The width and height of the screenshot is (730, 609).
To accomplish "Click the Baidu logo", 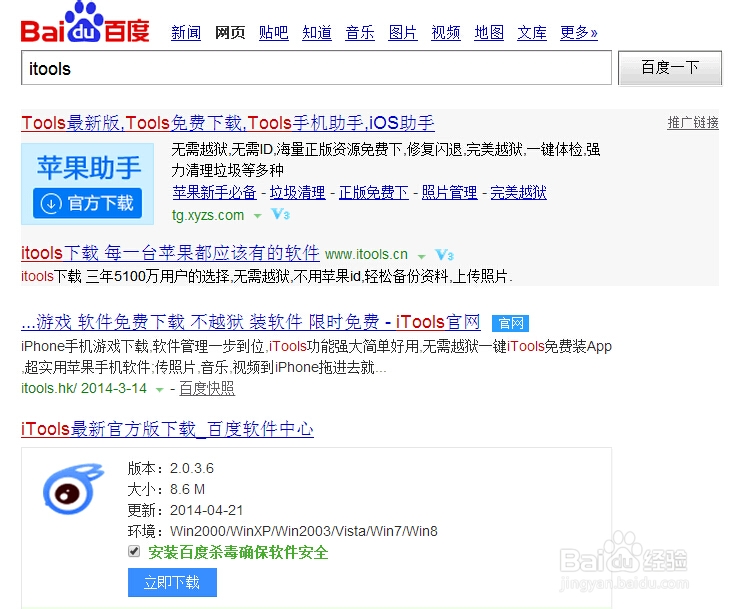I will click(x=85, y=22).
